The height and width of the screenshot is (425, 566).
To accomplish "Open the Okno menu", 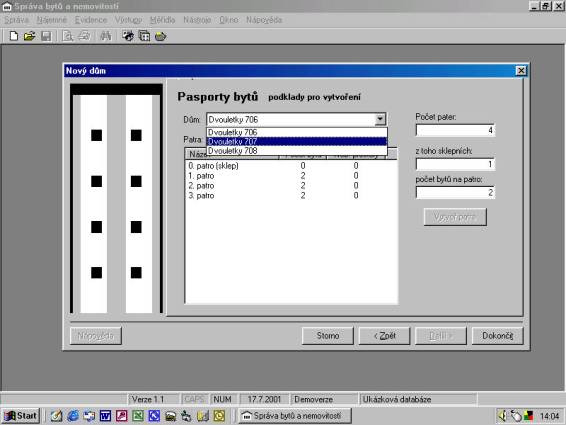I will pos(229,20).
